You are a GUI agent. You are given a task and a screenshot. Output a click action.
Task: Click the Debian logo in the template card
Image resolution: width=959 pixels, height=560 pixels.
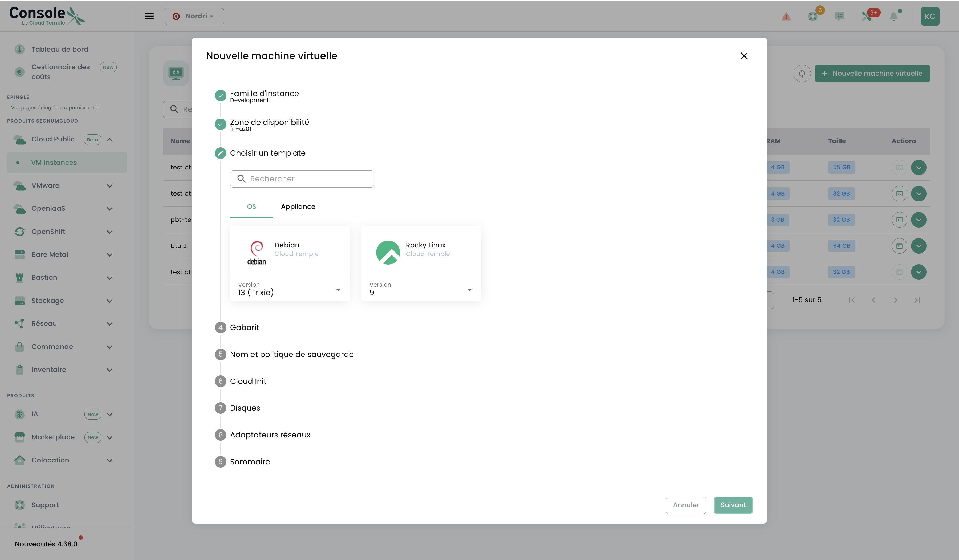(257, 252)
